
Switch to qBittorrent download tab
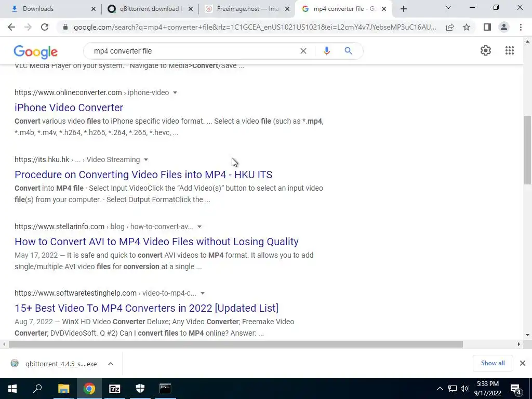[x=149, y=9]
